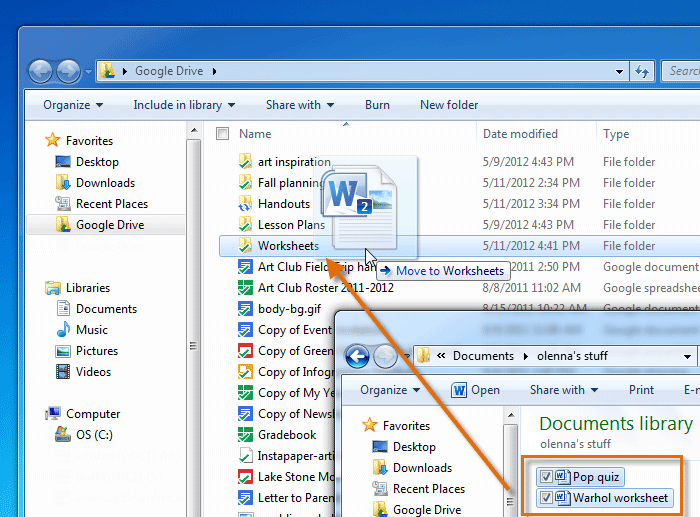
Task: Expand the arrow after Google Drive in breadcrumb
Action: click(x=215, y=71)
